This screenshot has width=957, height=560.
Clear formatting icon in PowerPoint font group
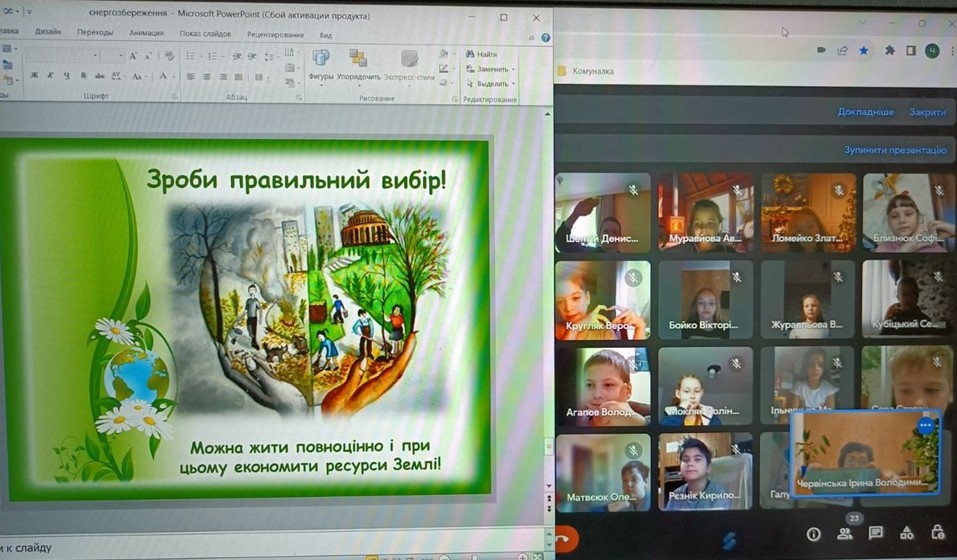169,56
